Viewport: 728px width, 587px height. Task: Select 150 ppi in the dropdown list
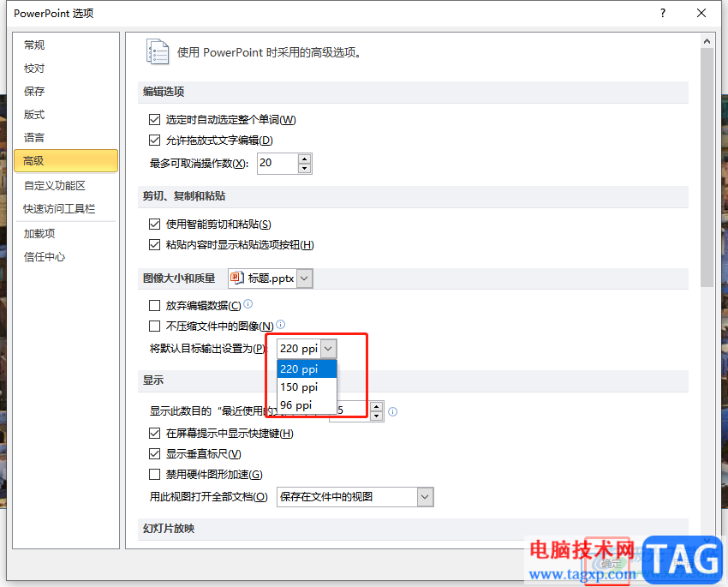(307, 386)
